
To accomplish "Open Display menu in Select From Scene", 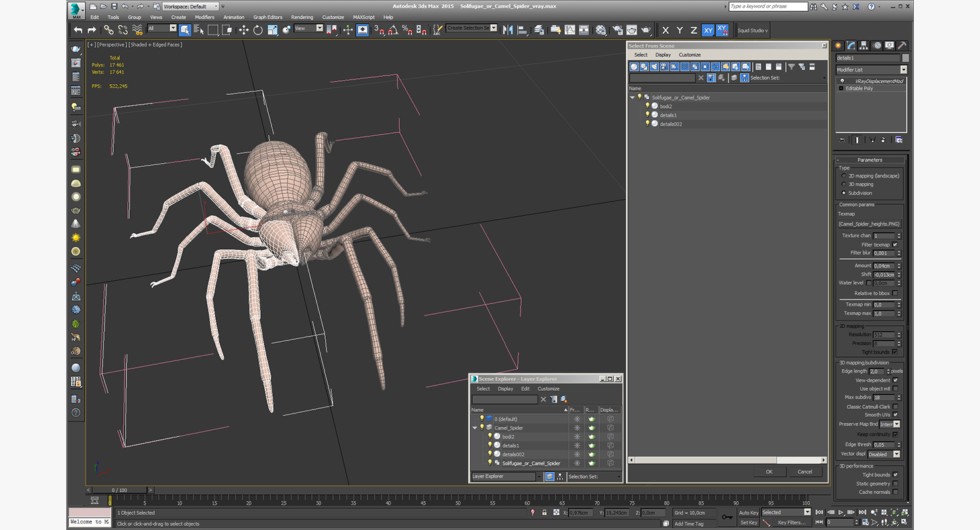I will point(663,55).
